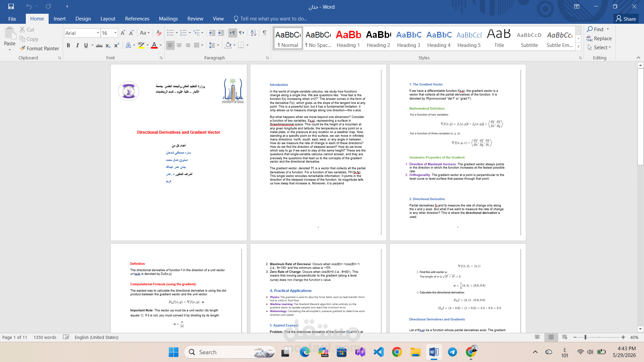Toggle bold formatting

(x=68, y=45)
